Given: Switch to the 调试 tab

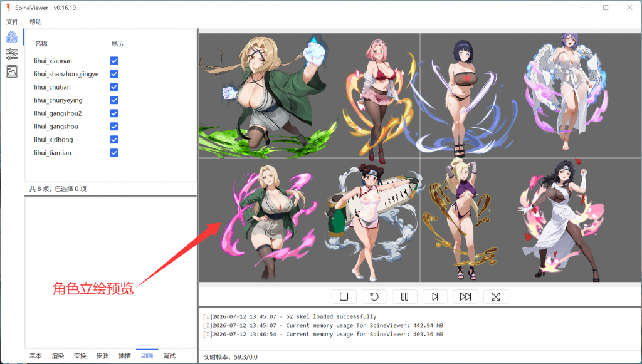Looking at the screenshot, I should [169, 356].
